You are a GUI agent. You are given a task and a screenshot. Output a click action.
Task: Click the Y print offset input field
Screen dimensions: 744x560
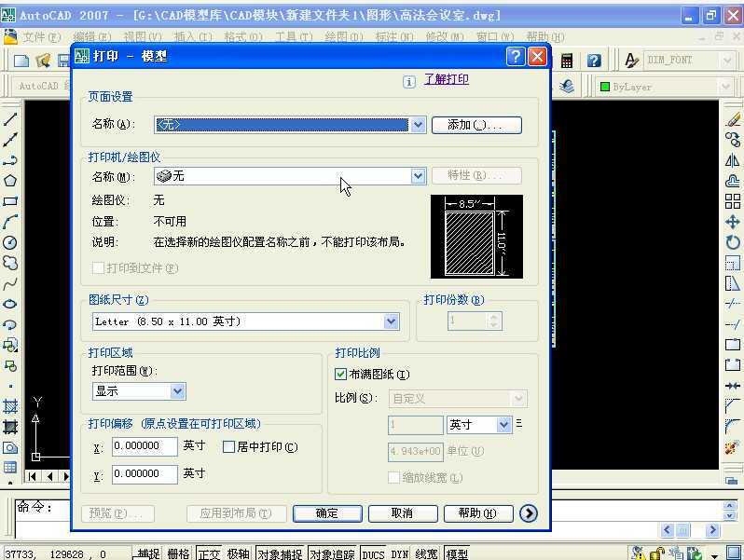click(145, 473)
